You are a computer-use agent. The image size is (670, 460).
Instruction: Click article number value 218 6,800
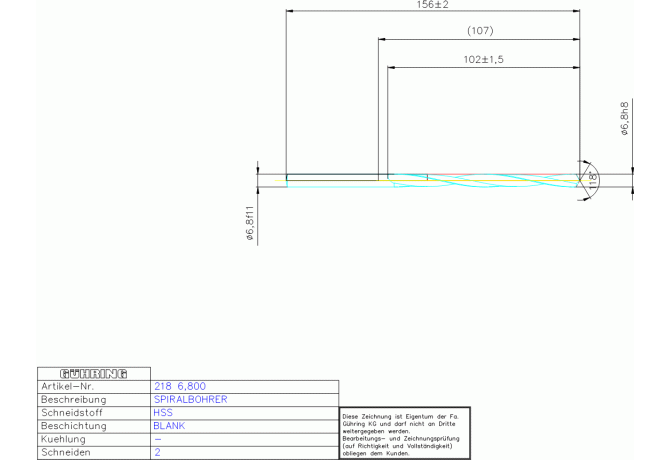[180, 386]
